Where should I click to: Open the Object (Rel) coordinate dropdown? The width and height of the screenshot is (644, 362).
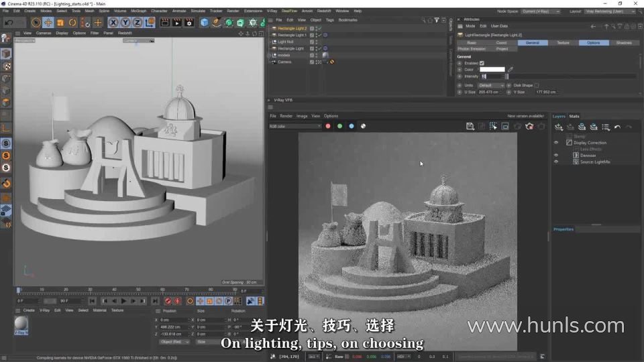[x=174, y=342]
